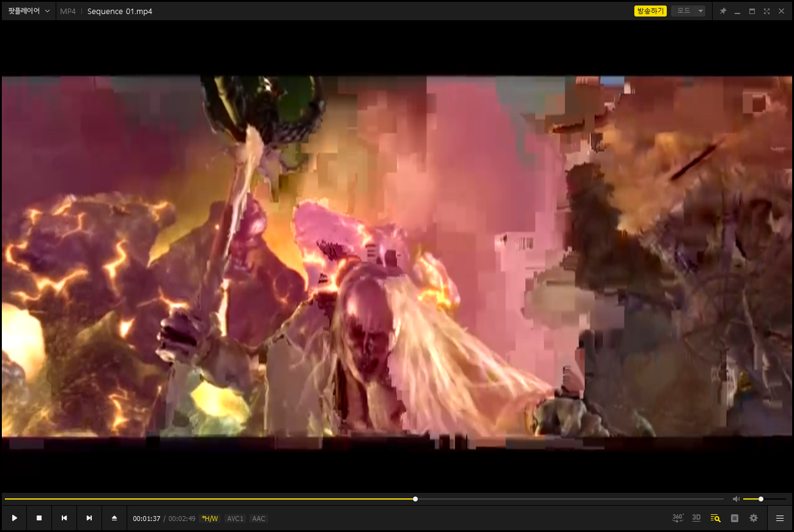Skip to the previous file

pyautogui.click(x=64, y=518)
